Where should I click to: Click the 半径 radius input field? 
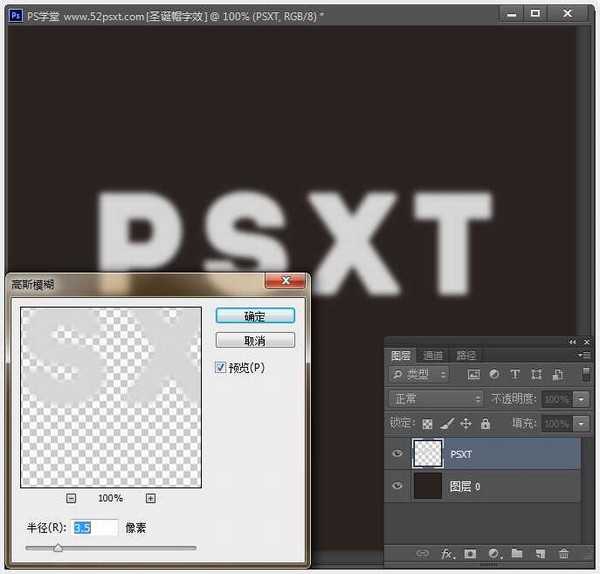pos(95,527)
